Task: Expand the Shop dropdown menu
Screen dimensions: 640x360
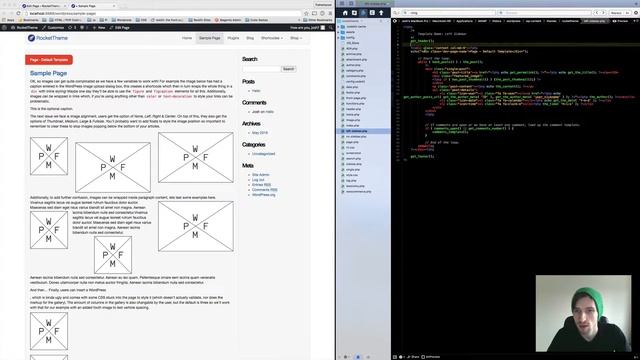Action: 296,38
